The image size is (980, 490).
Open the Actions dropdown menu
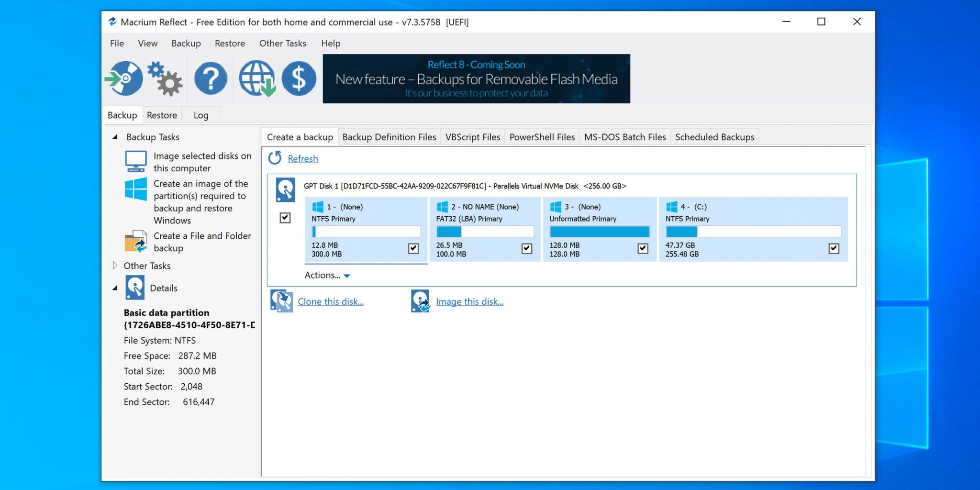327,275
